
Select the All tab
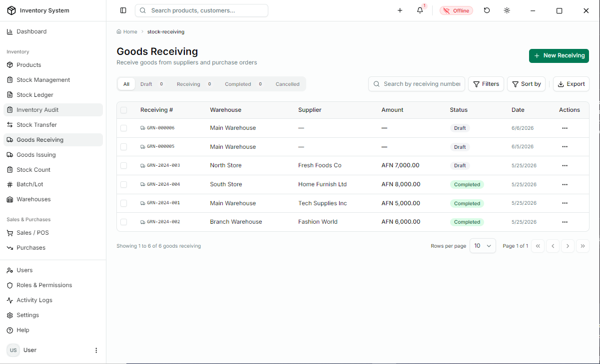[x=126, y=84]
